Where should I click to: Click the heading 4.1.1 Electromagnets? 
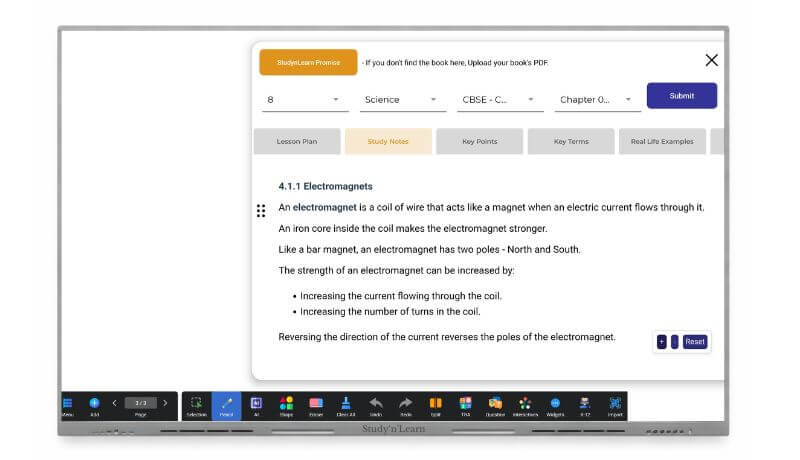[x=325, y=186]
